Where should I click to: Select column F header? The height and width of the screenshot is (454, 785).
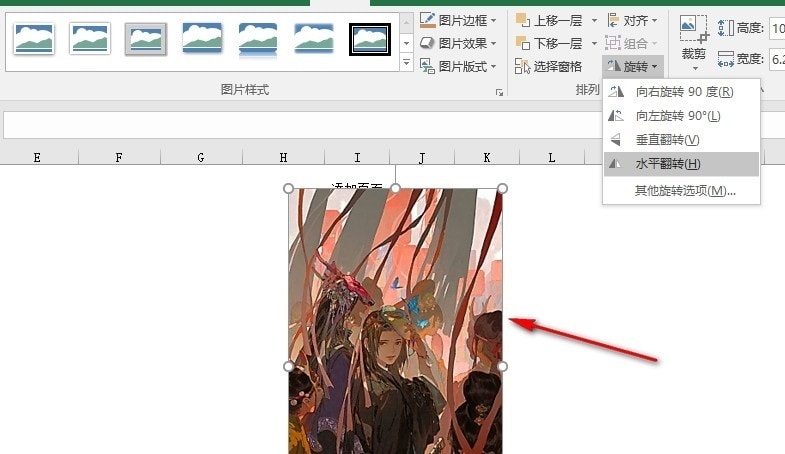[x=119, y=158]
